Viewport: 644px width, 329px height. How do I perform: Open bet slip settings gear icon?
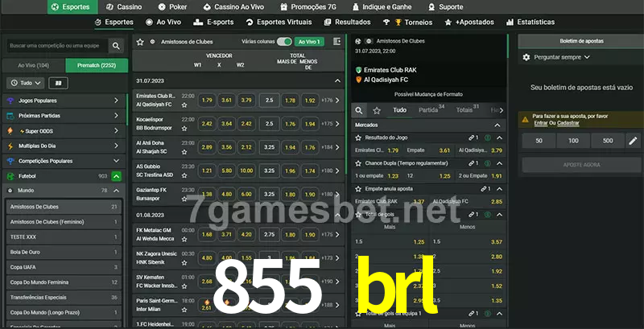526,57
